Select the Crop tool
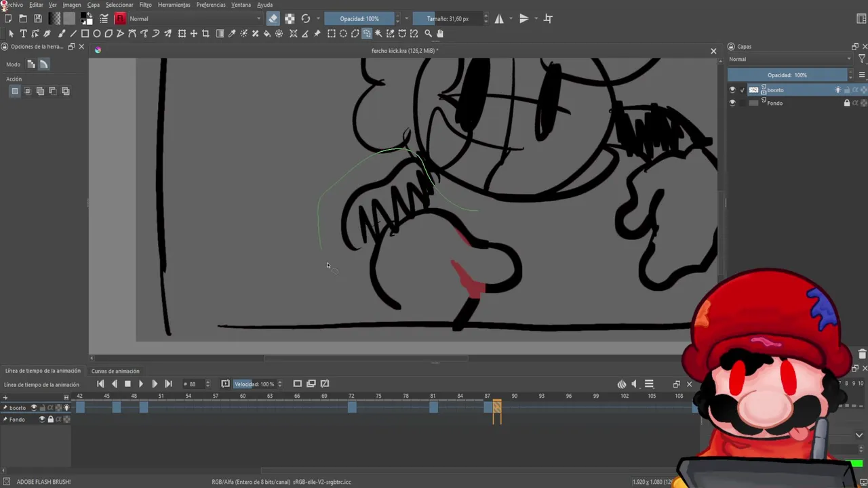868x488 pixels. point(205,33)
